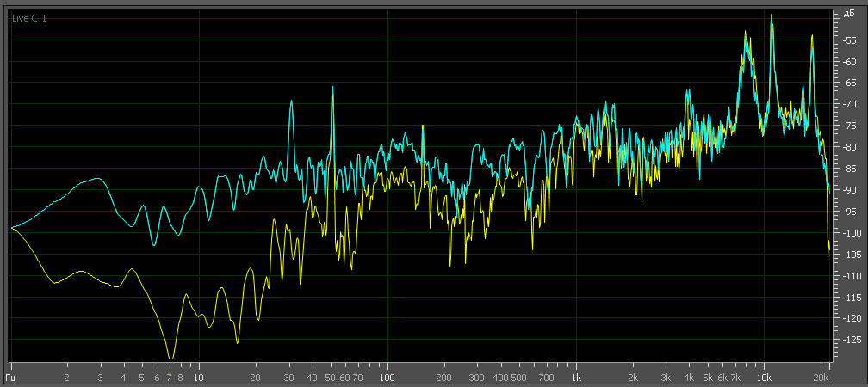This screenshot has width=868, height=387.
Task: Click the Гц frequency unit label
Action: (x=11, y=377)
